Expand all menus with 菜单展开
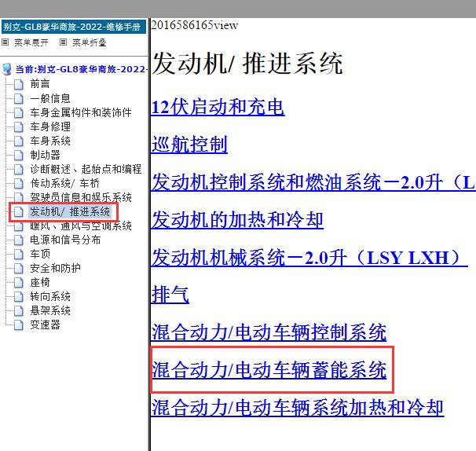Screen dimensions: 476x451 31,42
